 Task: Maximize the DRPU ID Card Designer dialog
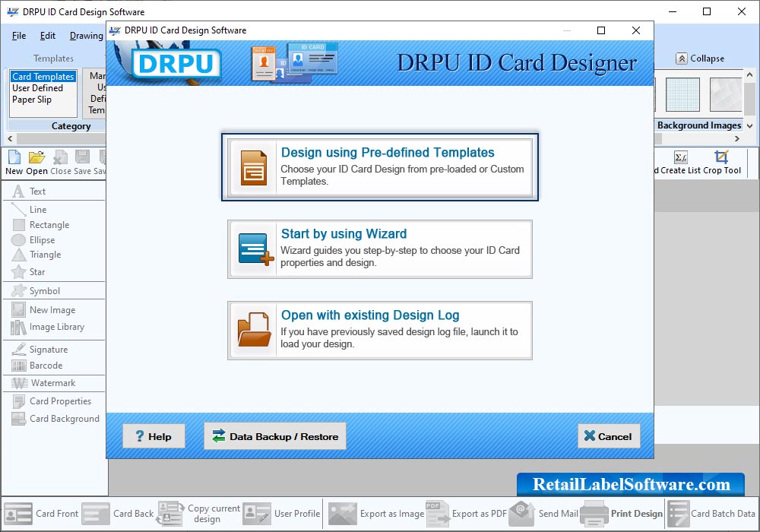(601, 30)
